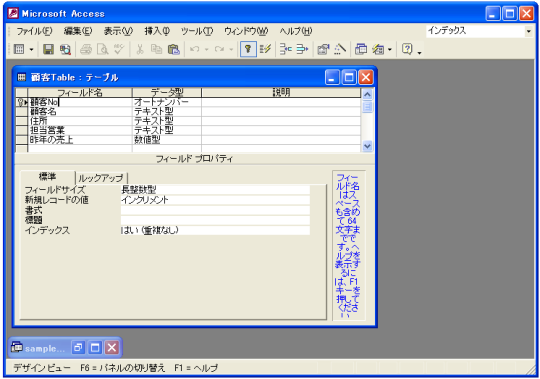Click the paste clipboard icon
The width and height of the screenshot is (540, 379).
tap(174, 50)
